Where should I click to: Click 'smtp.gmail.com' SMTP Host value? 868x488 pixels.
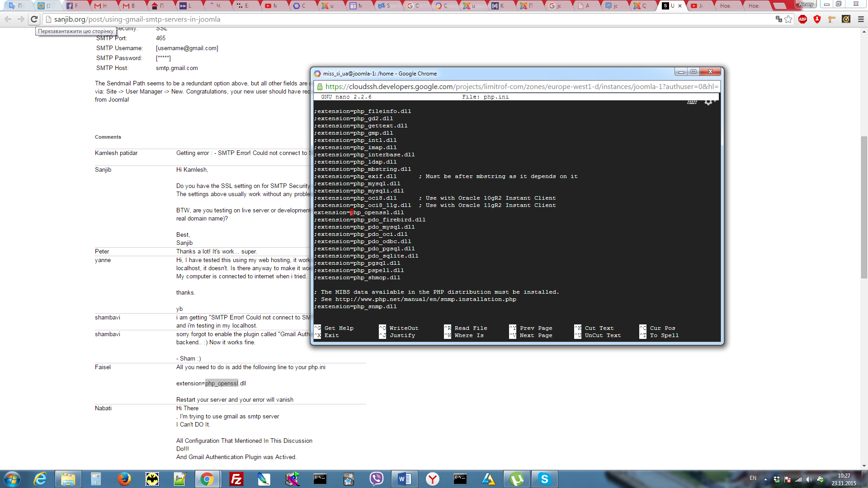click(x=177, y=68)
